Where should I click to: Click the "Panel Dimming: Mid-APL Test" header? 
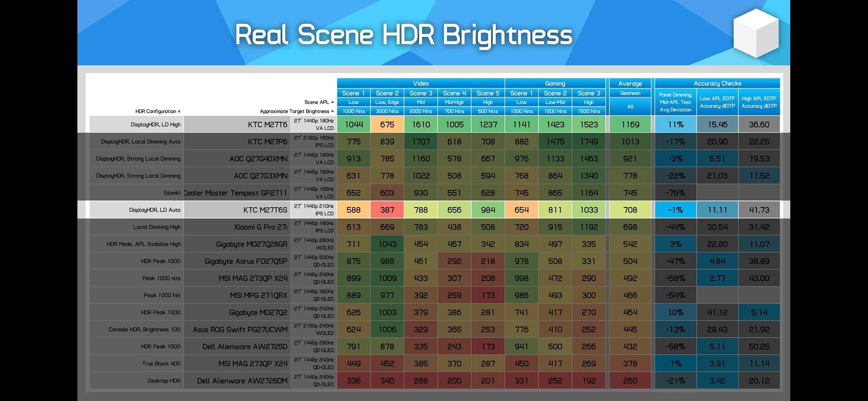(x=676, y=102)
